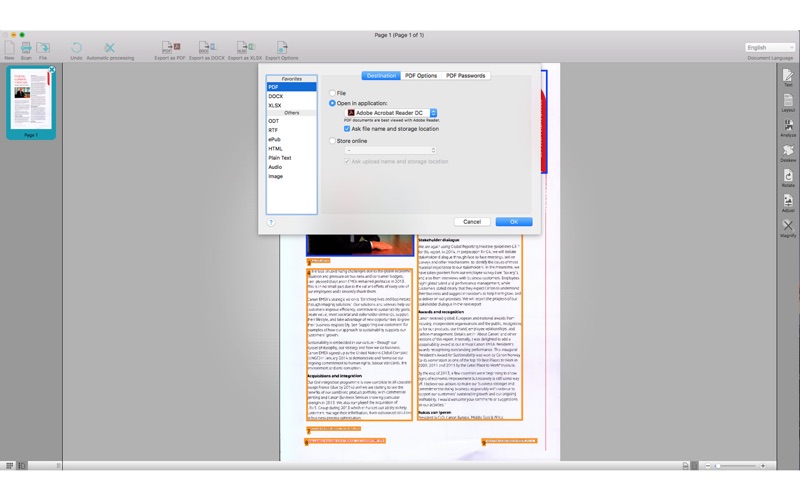Switch to the PDF Options tab

pos(421,76)
